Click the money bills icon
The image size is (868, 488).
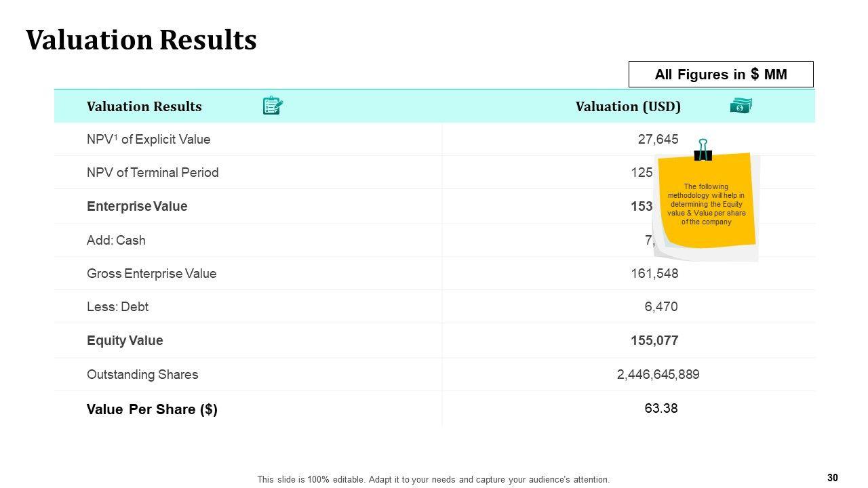pos(741,106)
